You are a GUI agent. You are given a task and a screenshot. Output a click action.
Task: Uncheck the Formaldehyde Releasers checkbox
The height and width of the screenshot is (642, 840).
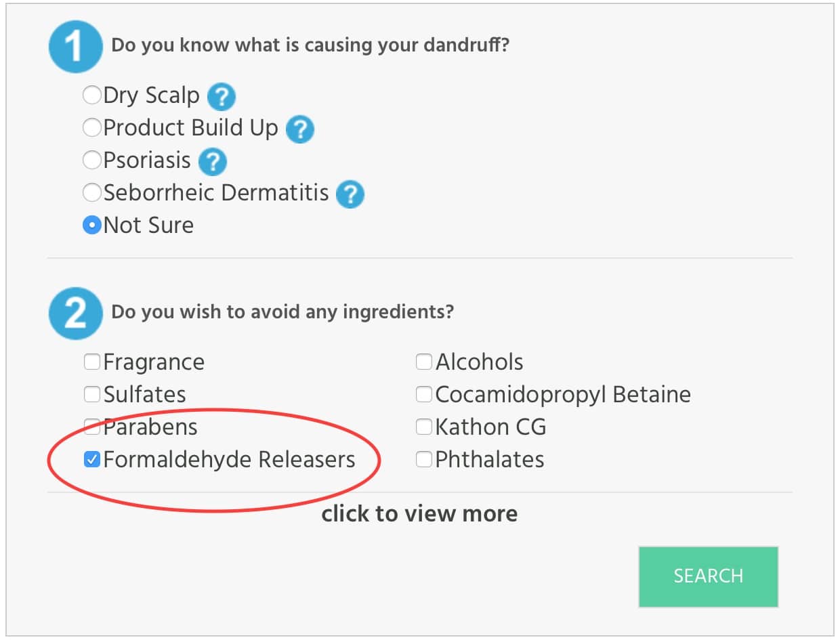(x=91, y=459)
